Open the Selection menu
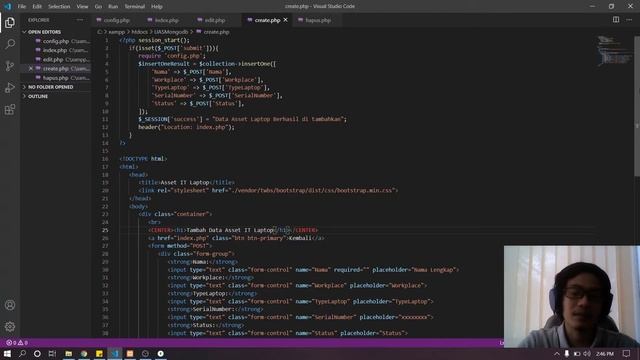 click(x=59, y=7)
